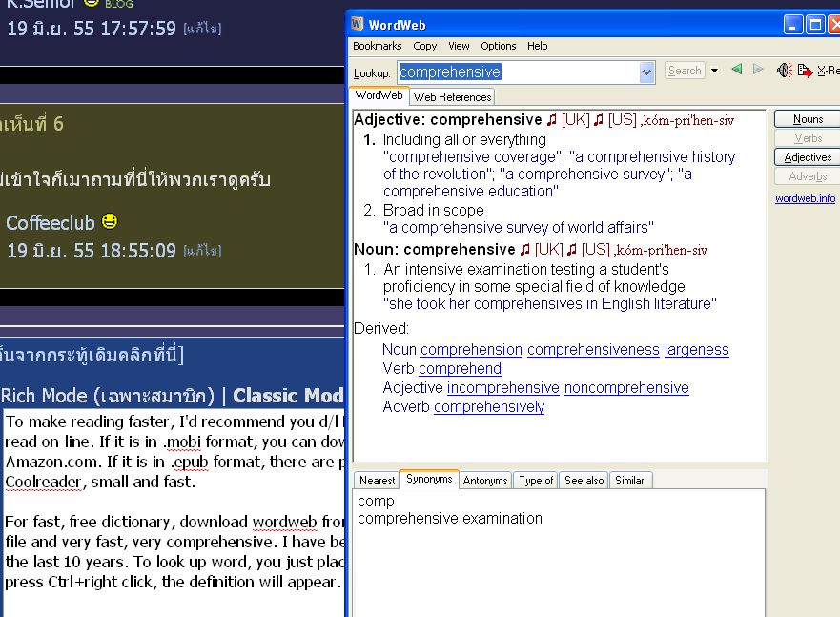Select the See also tab
This screenshot has height=617, width=840.
(x=584, y=481)
